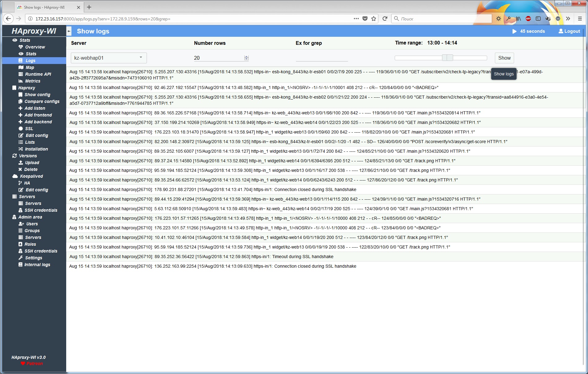Click the branch icon beside HA
The height and width of the screenshot is (374, 588).
20,183
